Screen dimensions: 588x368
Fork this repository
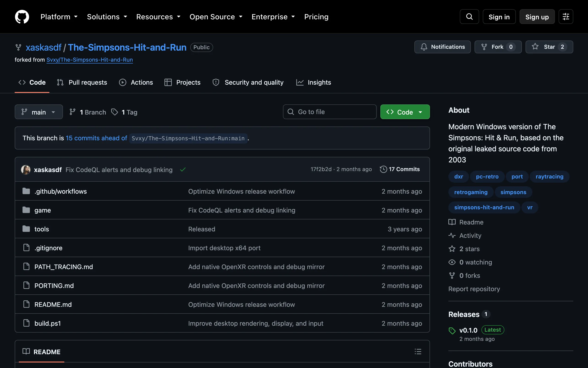pyautogui.click(x=498, y=47)
